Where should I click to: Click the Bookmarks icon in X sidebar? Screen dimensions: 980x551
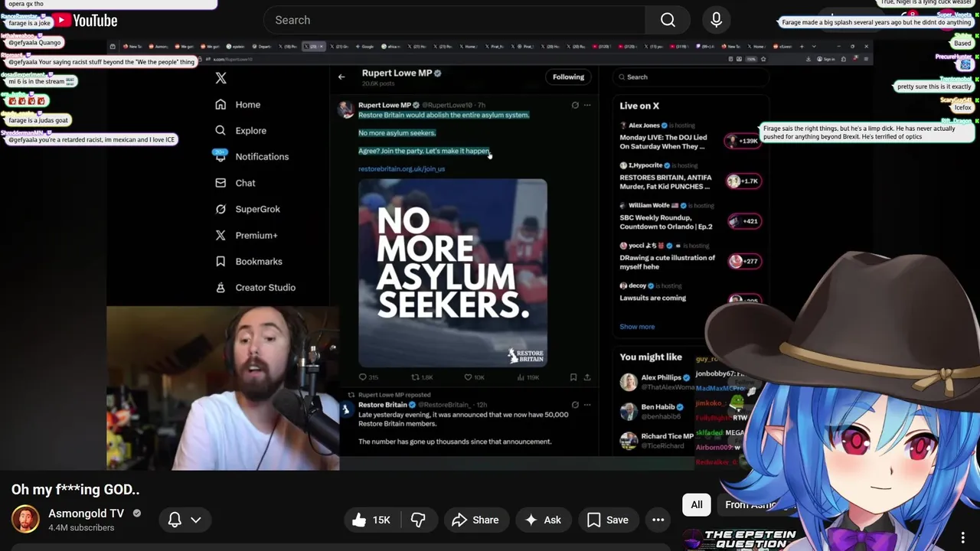point(220,262)
